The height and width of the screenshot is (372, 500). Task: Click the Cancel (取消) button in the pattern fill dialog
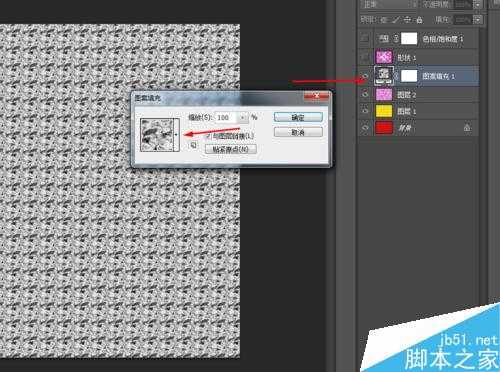click(x=298, y=132)
